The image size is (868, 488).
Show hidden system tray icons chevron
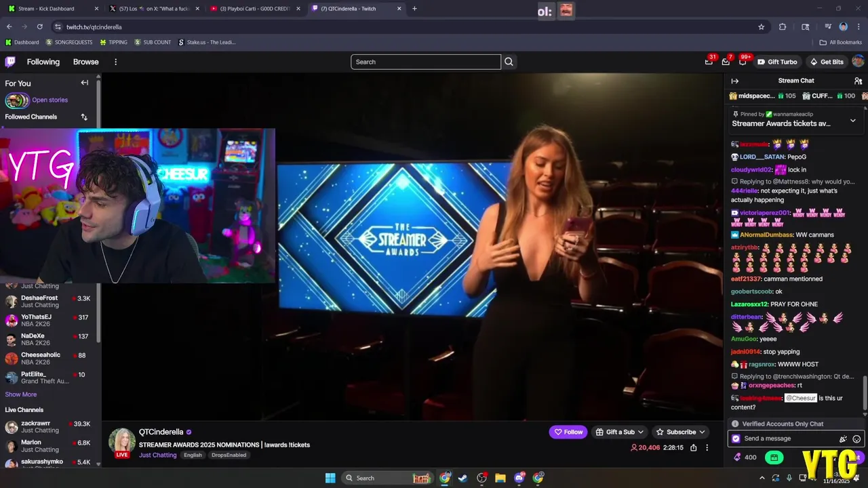(762, 478)
